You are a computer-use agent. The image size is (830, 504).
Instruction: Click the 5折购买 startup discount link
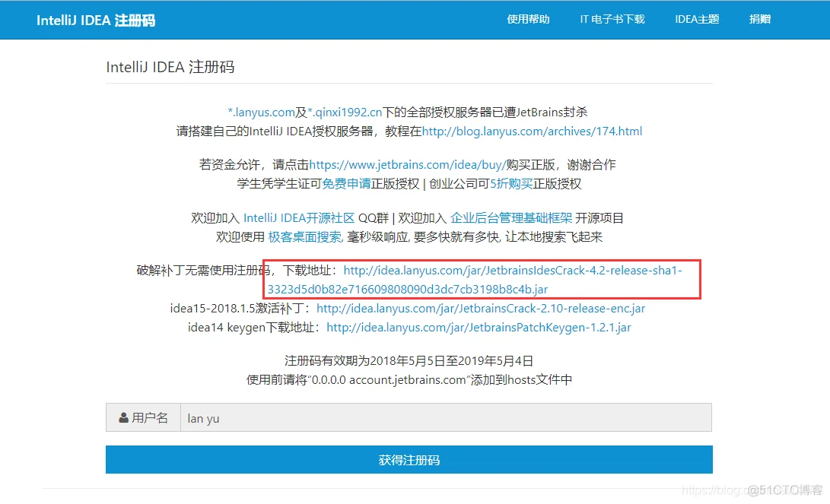[510, 183]
